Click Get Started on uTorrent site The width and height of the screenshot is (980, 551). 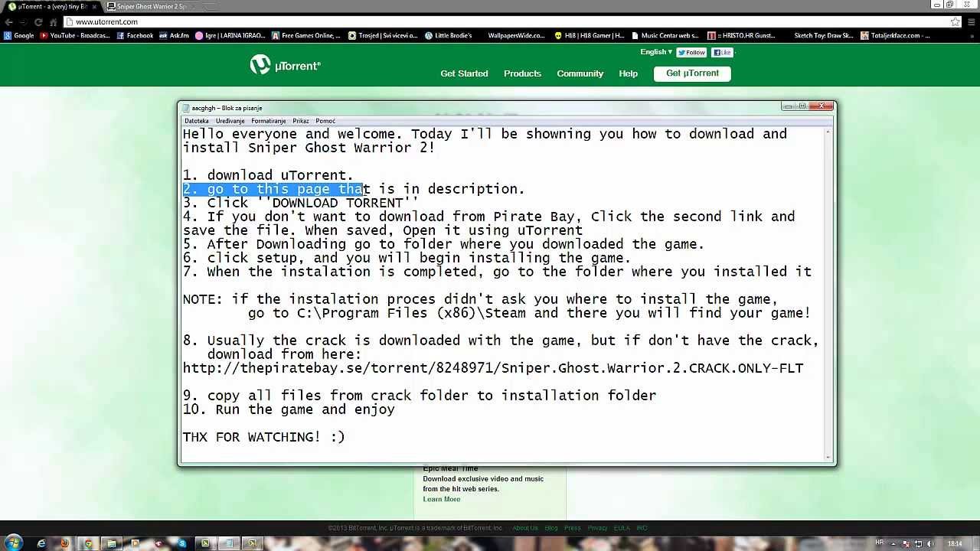coord(464,73)
